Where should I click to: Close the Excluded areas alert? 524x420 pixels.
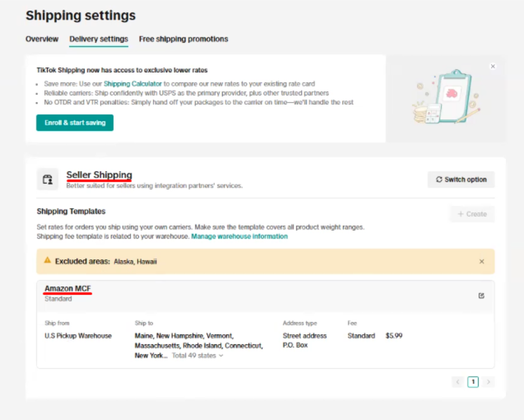coord(481,262)
